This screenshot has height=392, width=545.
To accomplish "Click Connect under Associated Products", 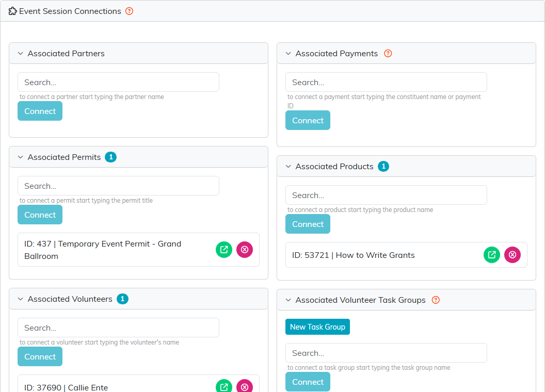I will pos(308,224).
